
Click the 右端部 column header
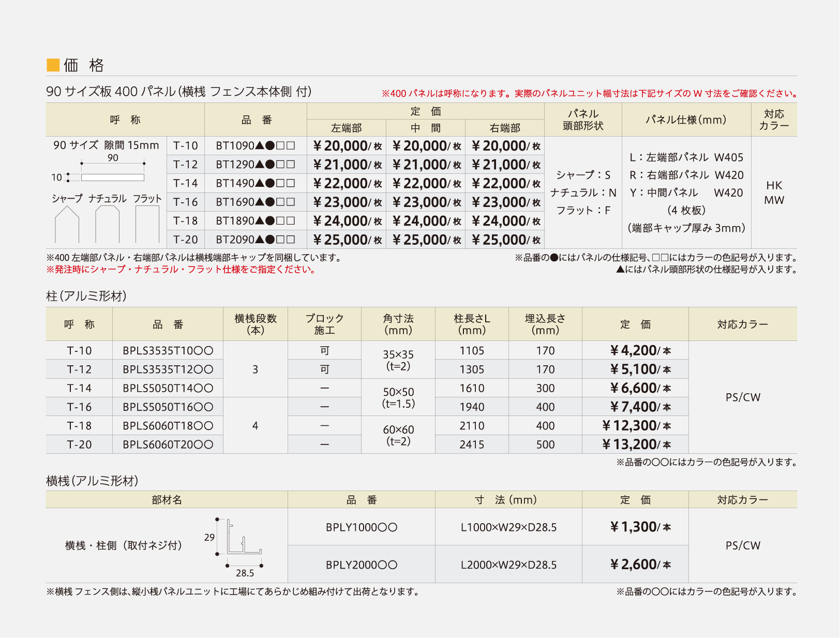point(505,128)
